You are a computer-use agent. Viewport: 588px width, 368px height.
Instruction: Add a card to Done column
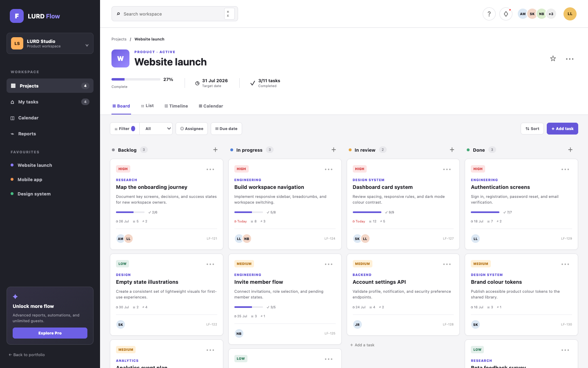570,150
